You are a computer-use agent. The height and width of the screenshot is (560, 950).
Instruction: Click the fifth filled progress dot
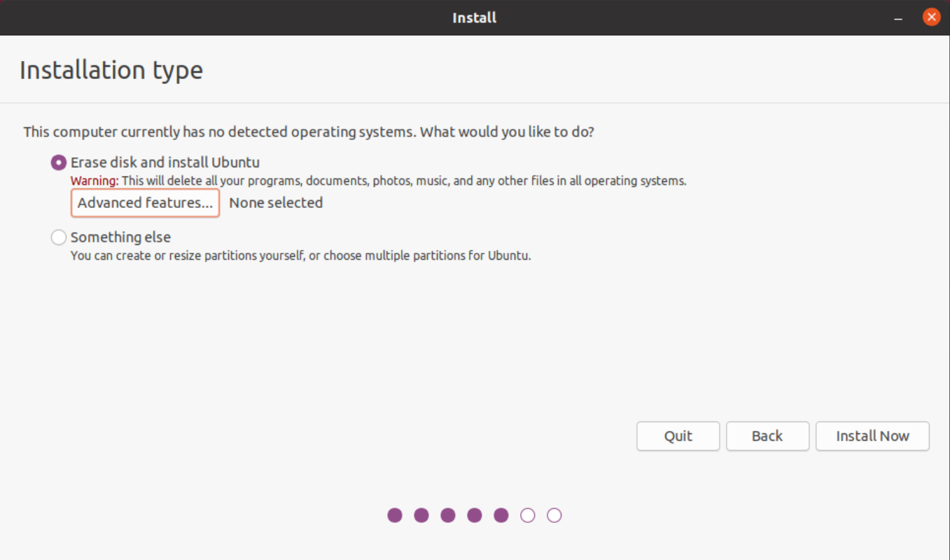[x=501, y=514]
